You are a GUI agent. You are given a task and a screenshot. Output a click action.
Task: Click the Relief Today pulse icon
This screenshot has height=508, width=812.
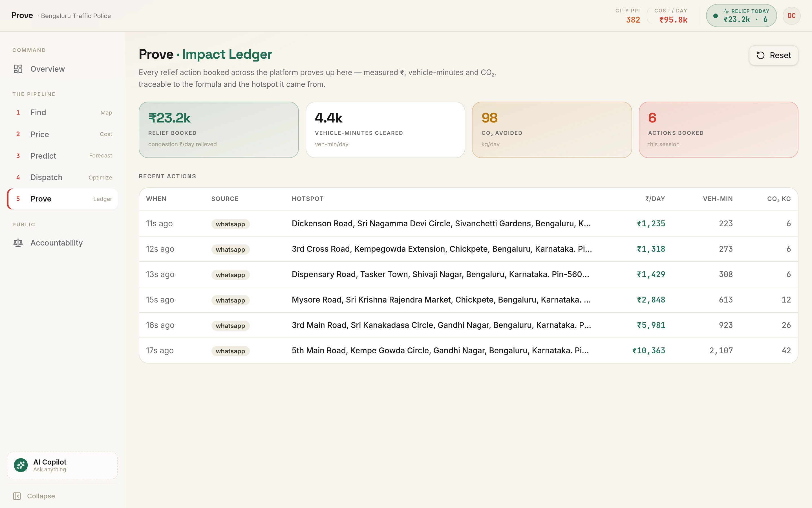[726, 11]
